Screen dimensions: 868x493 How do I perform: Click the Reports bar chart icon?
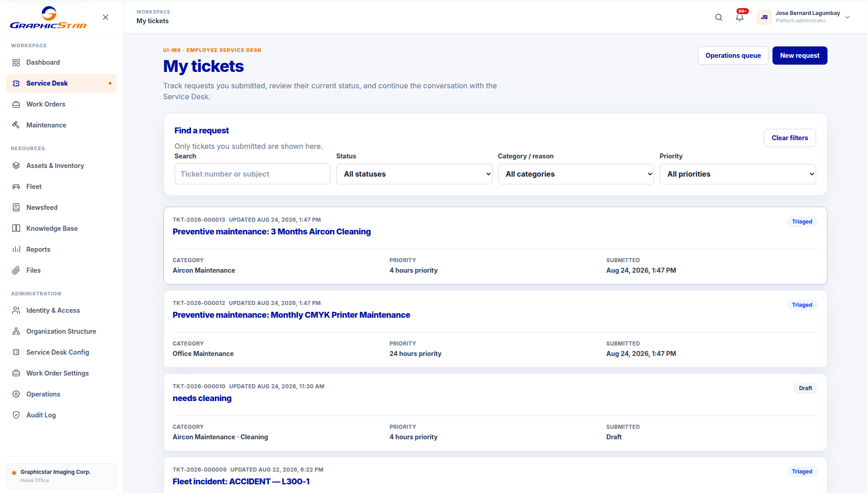point(16,249)
